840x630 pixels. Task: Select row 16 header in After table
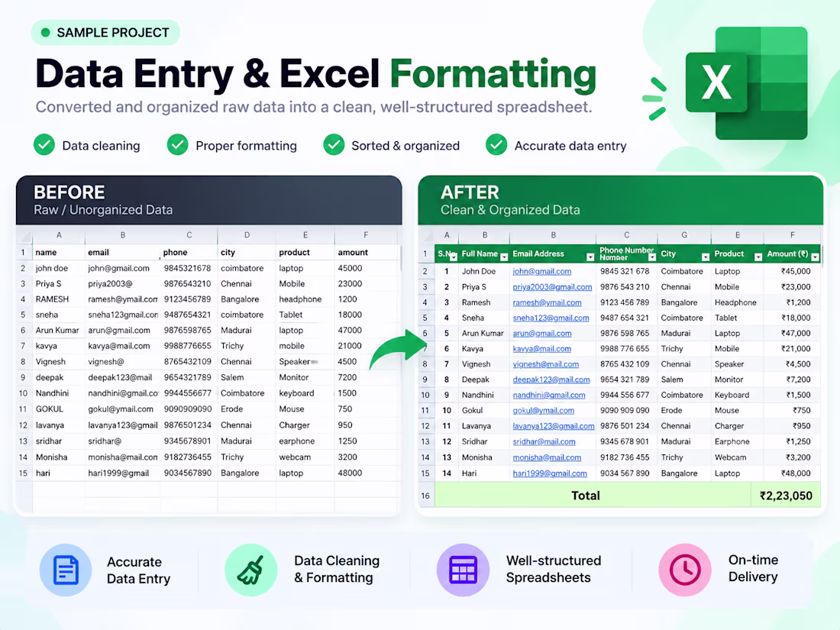click(425, 496)
